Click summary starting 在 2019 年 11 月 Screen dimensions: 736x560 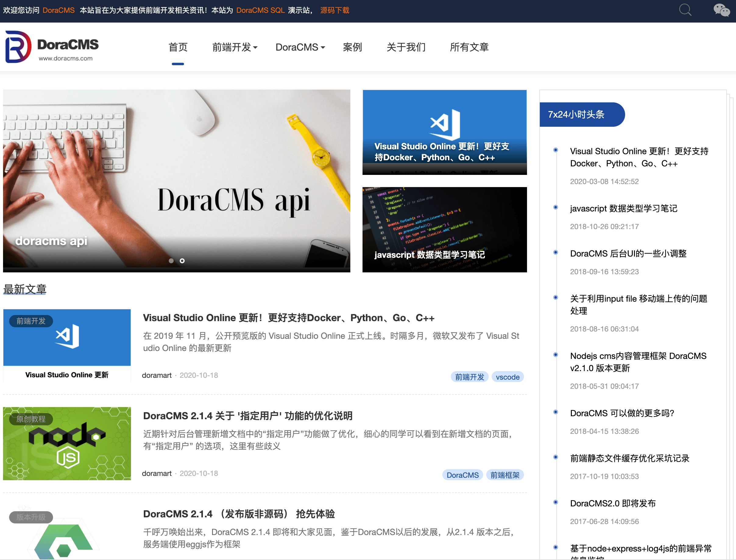(x=331, y=342)
